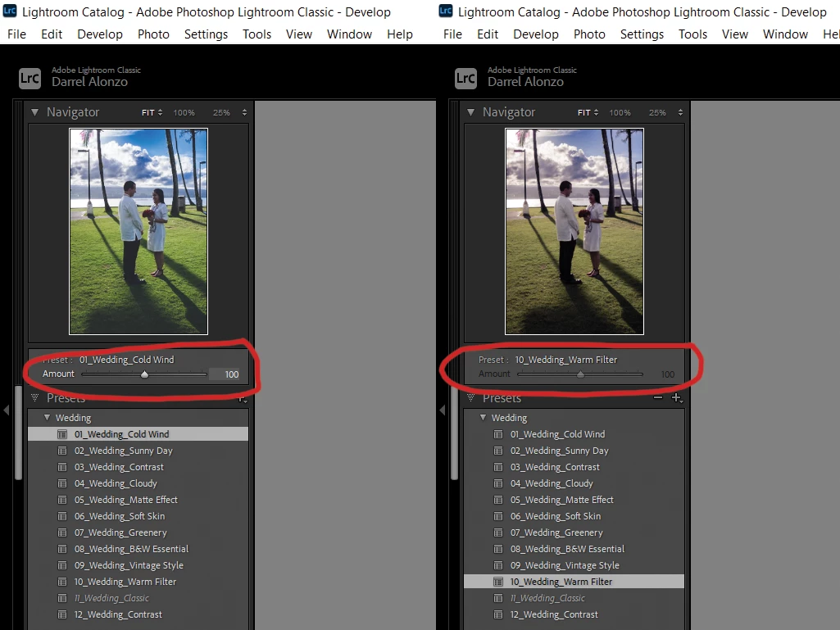Image resolution: width=840 pixels, height=630 pixels.
Task: Apply 06_Wedding_Soft Skin preset, left window
Action: click(x=138, y=516)
